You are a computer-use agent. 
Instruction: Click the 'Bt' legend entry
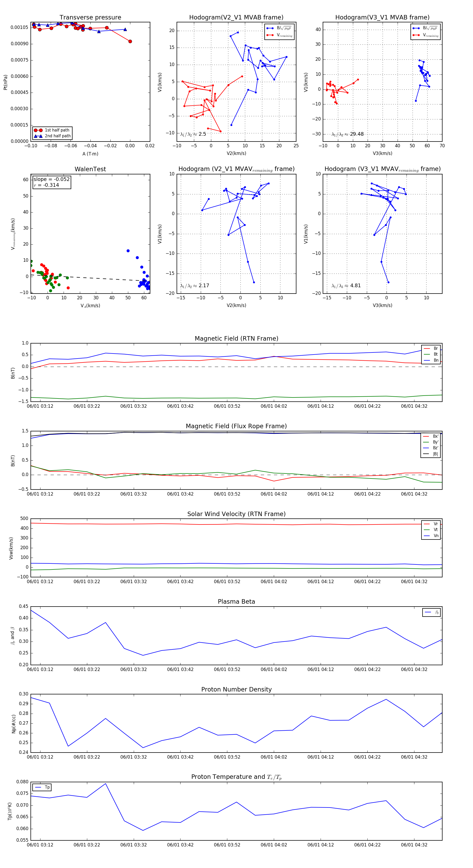[431, 354]
